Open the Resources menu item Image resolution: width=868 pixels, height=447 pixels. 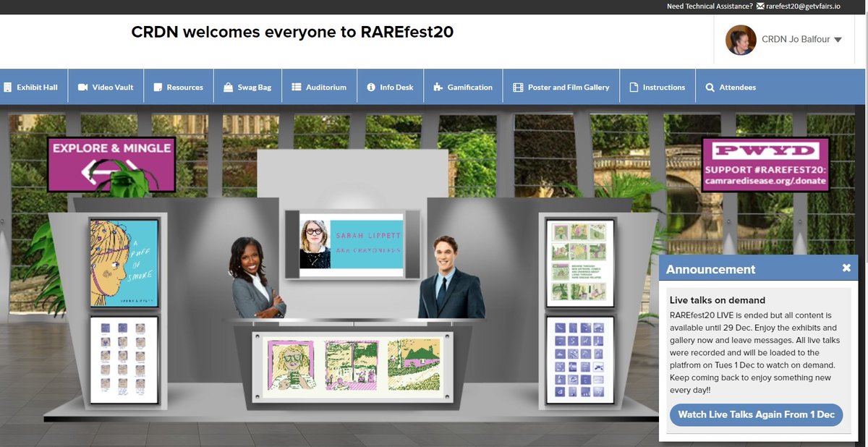(x=179, y=88)
